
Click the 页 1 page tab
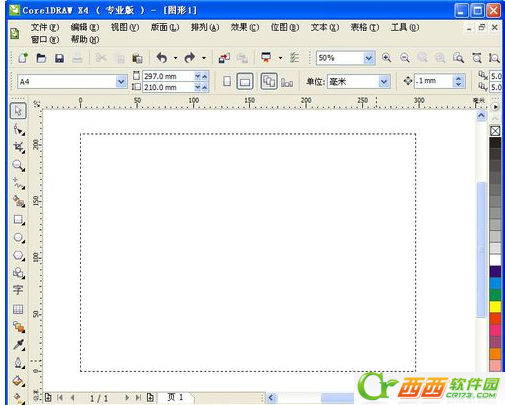(175, 397)
